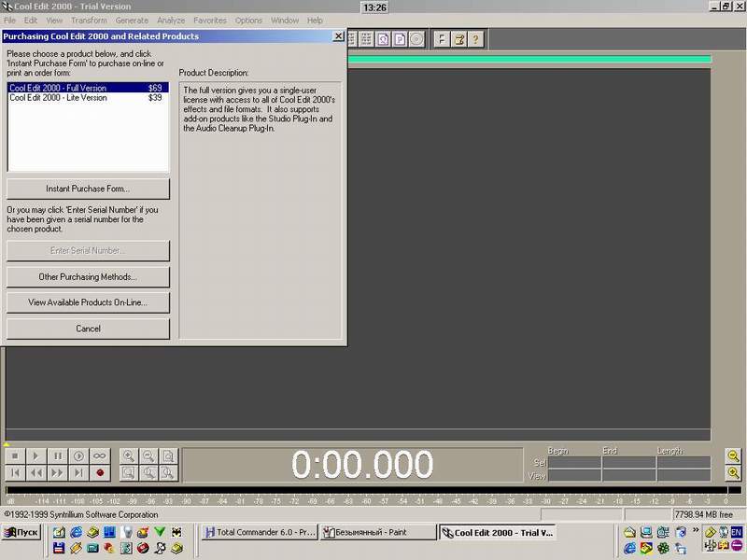Cancel the purchasing dialog

click(x=88, y=329)
